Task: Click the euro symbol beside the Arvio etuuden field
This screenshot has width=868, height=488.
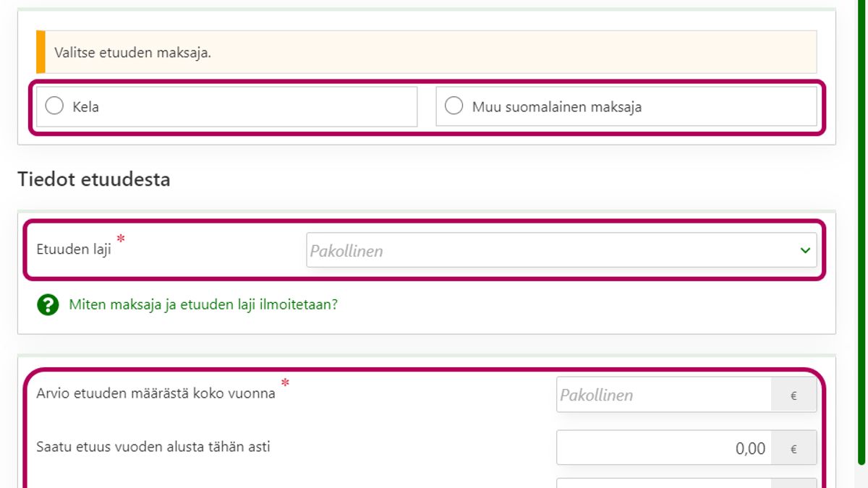Action: tap(793, 395)
